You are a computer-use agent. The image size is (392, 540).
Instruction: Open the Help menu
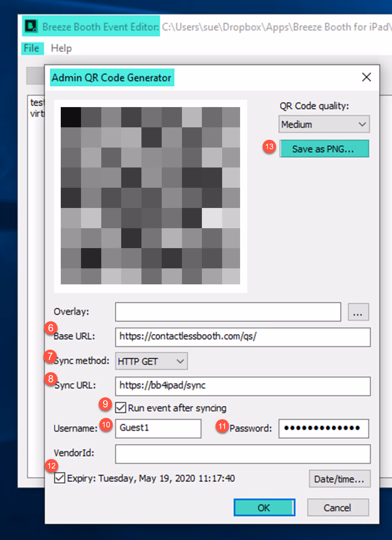click(61, 48)
